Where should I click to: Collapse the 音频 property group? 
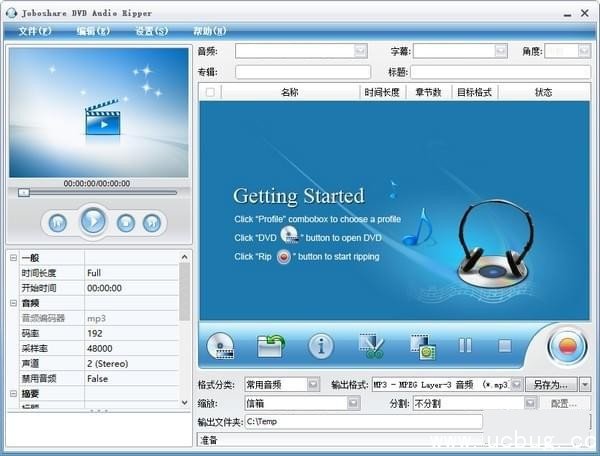(x=13, y=303)
